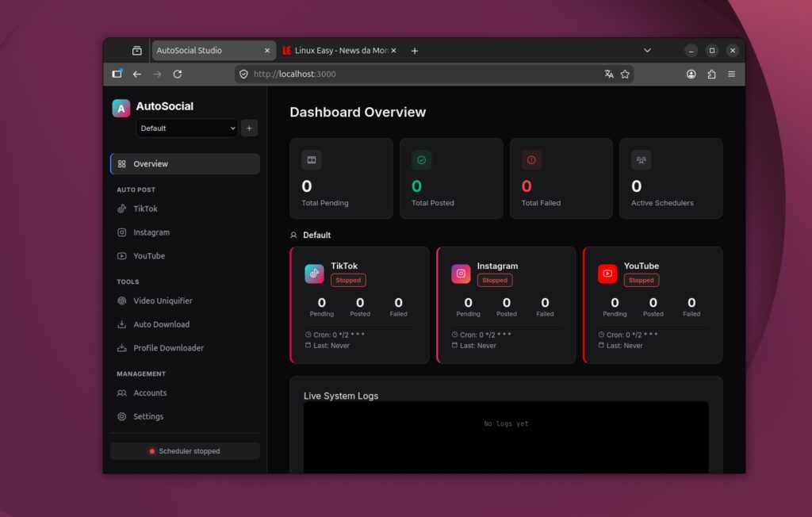Expand the Default profile dropdown
The height and width of the screenshot is (517, 812).
point(187,128)
